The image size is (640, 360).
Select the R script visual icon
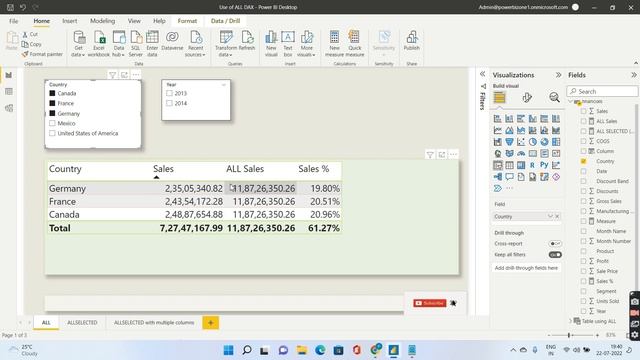(532, 165)
